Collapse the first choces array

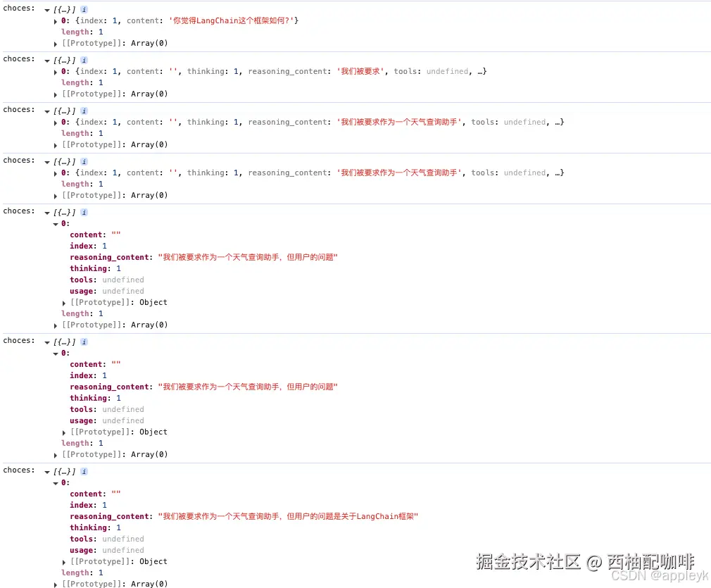click(x=47, y=9)
